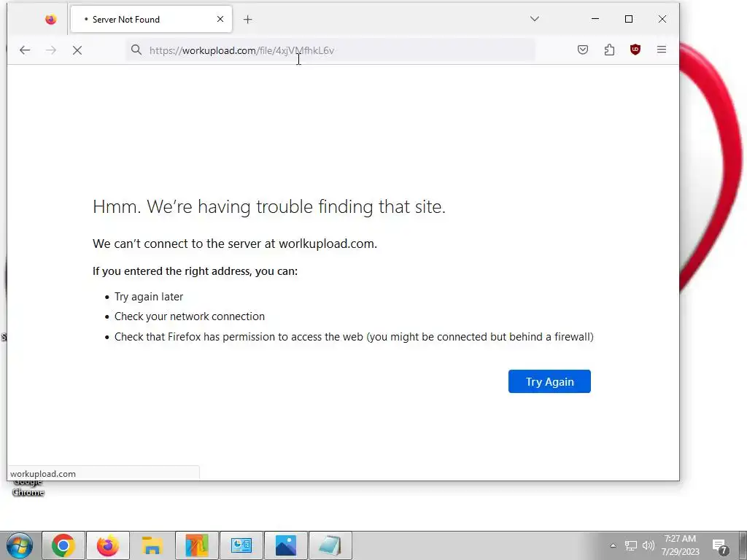The image size is (747, 560).
Task: Click the Firefox forward arrow
Action: coord(51,50)
